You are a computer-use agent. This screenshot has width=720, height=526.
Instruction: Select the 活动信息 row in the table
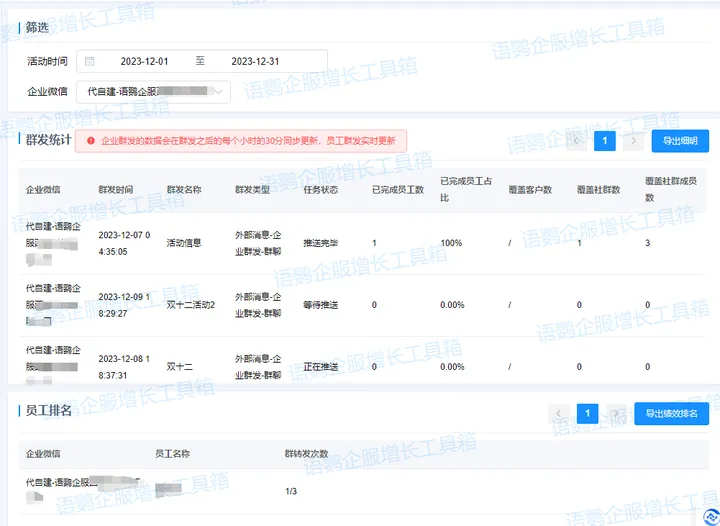click(x=184, y=243)
